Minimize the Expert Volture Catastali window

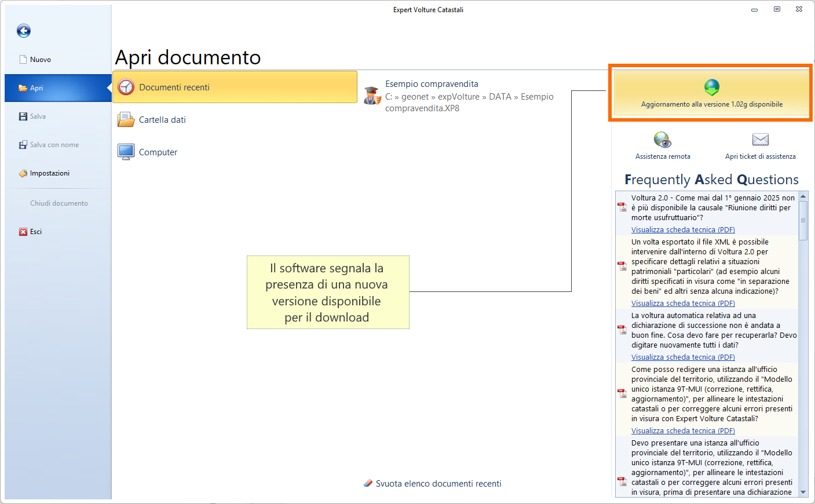tap(754, 10)
